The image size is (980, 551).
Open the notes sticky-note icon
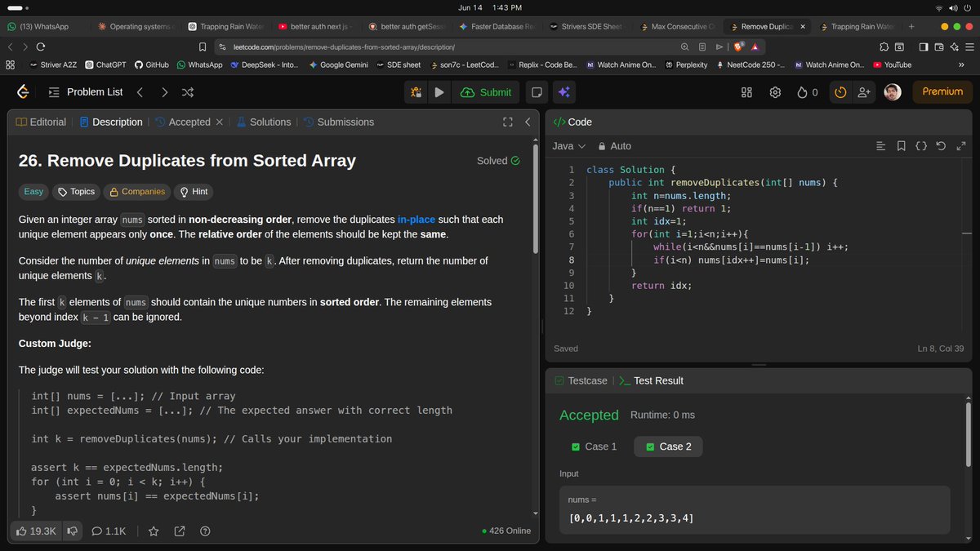click(x=536, y=92)
